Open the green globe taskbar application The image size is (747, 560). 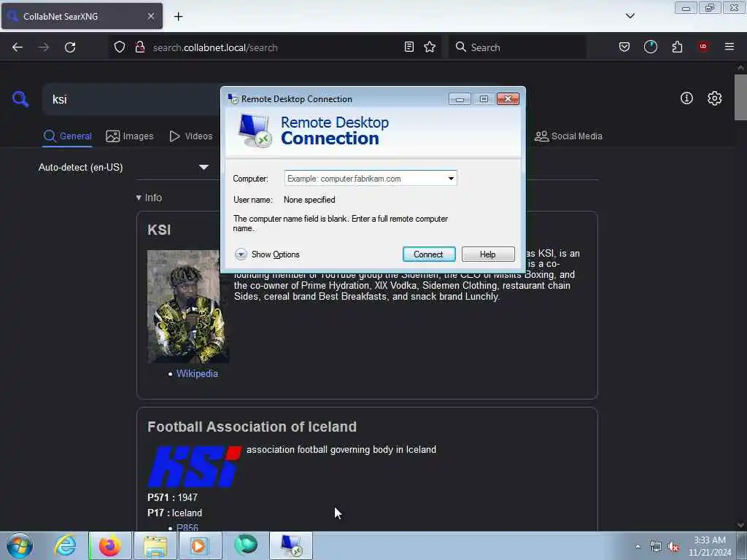246,545
